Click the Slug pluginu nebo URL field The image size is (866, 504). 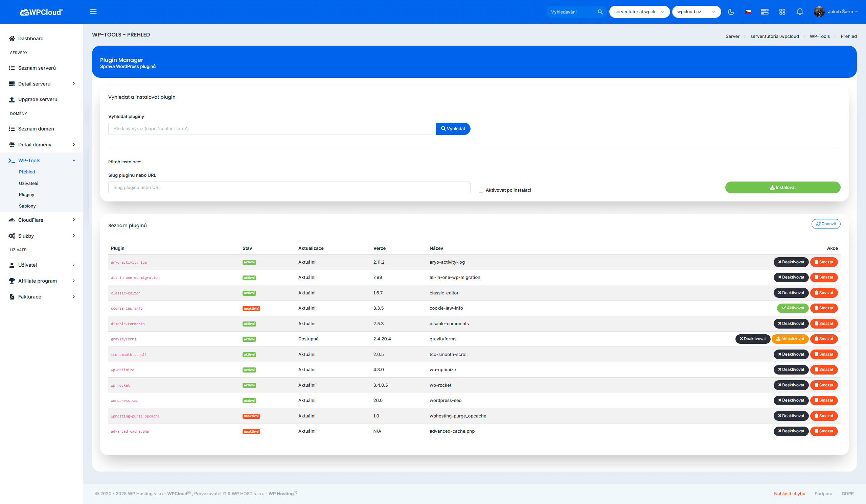click(289, 188)
